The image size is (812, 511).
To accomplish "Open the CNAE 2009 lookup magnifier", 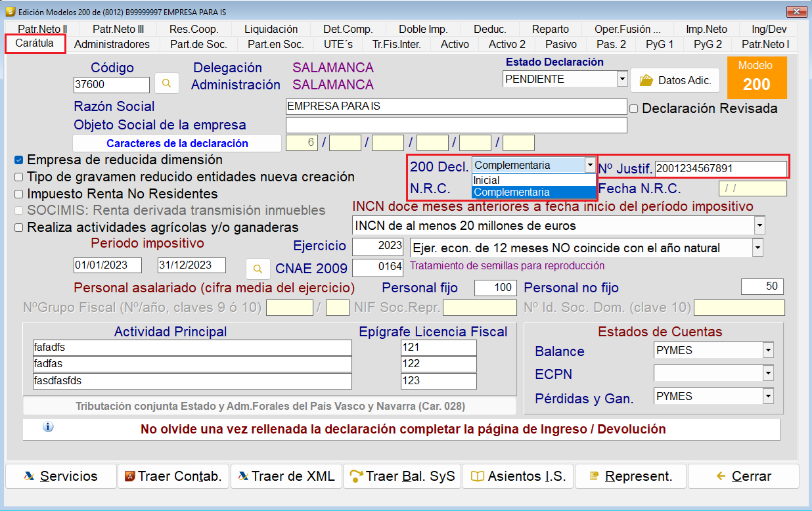I will (258, 269).
